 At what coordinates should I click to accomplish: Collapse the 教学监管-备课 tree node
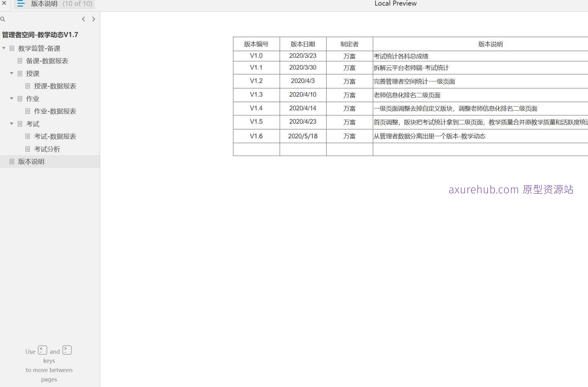click(x=4, y=48)
